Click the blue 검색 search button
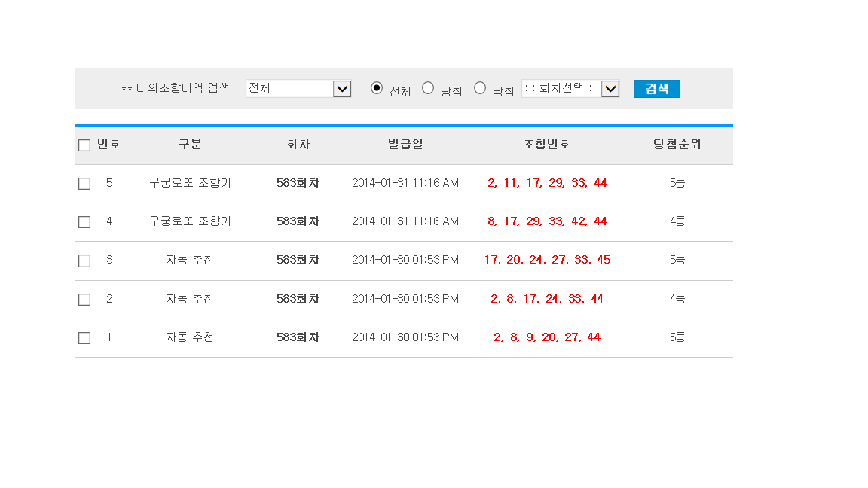 pyautogui.click(x=656, y=89)
